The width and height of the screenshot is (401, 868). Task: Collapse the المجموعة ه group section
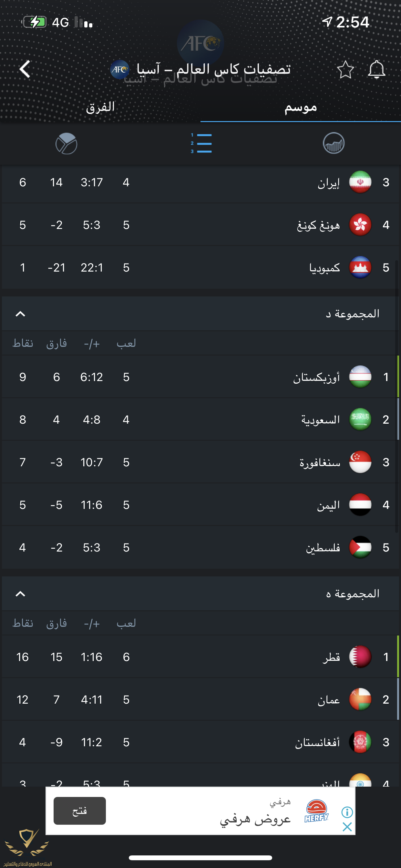pos(21,594)
